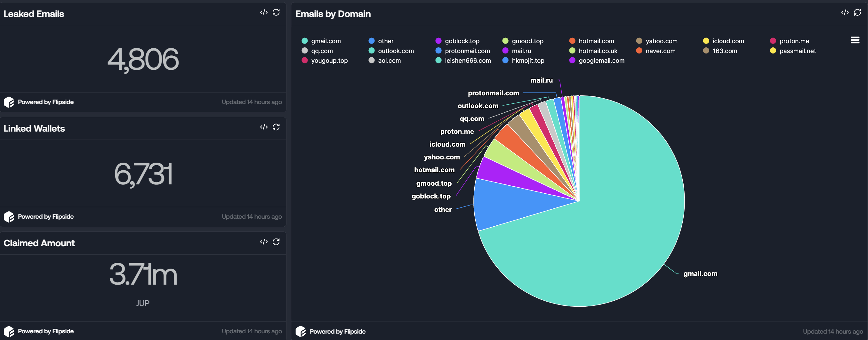Viewport: 868px width, 340px height.
Task: View the Linked Wallets query code
Action: click(x=263, y=127)
